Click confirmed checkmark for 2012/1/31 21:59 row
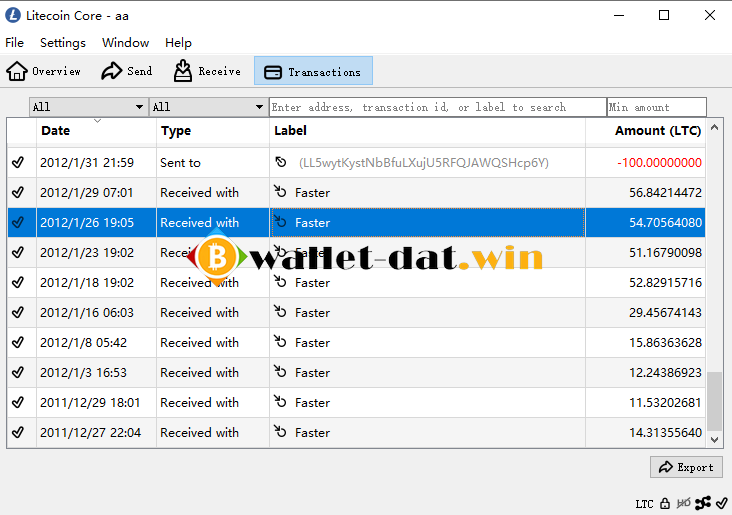This screenshot has width=732, height=515. coord(18,162)
